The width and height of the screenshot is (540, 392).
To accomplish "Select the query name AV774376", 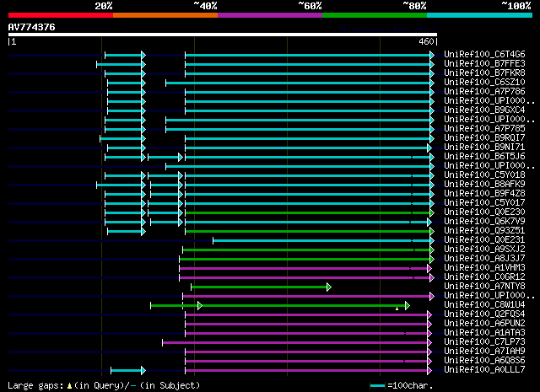I will click(32, 27).
